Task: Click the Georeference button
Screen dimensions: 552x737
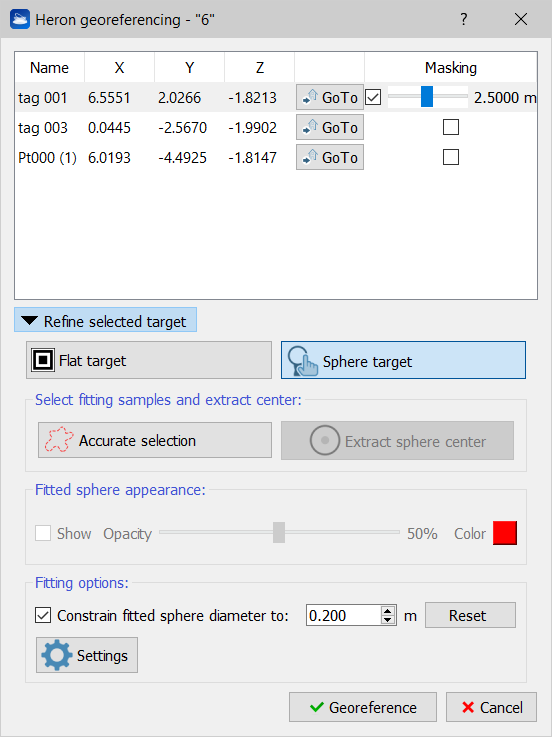Action: click(363, 707)
